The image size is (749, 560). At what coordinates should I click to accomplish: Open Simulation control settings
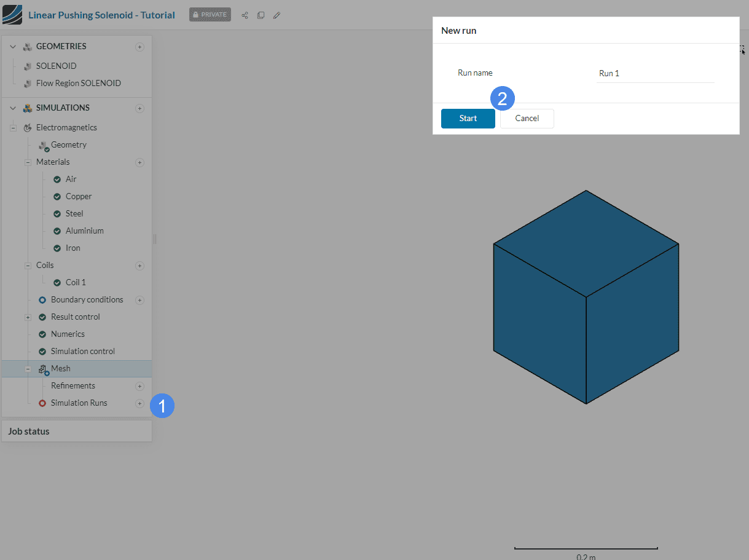(x=82, y=352)
